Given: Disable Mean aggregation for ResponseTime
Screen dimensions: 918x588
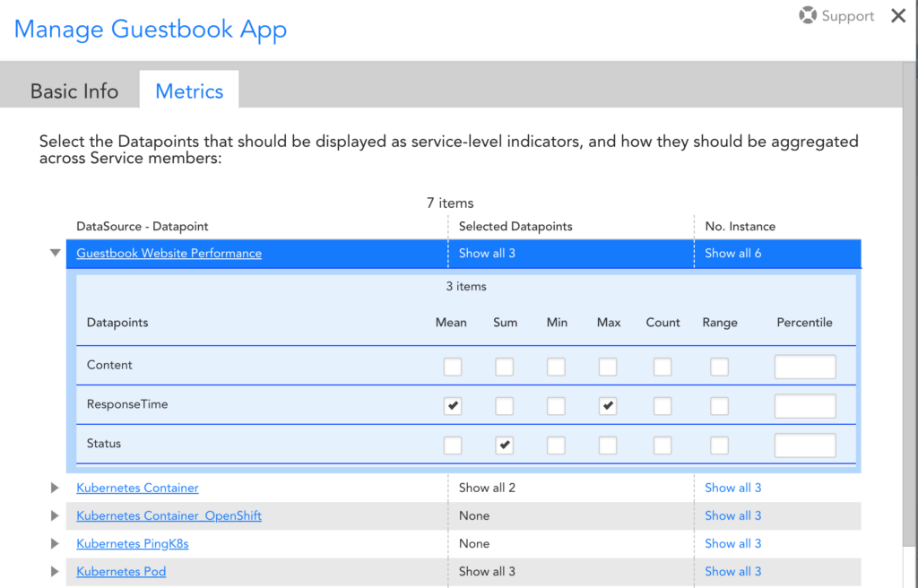Looking at the screenshot, I should coord(452,405).
